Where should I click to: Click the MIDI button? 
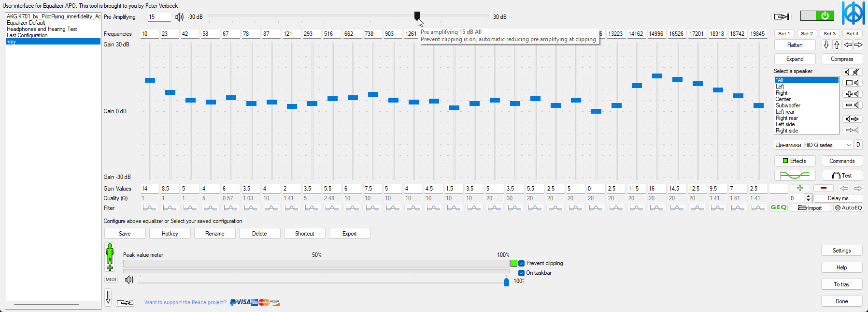111,280
